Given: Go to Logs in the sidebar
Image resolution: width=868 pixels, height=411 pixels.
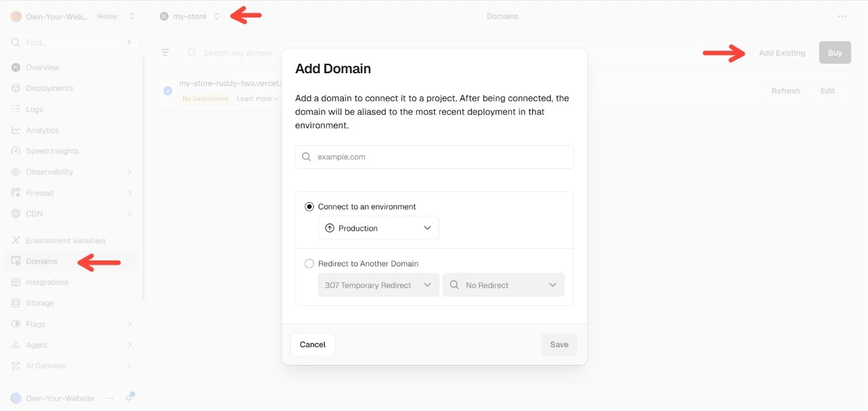Looking at the screenshot, I should coord(71,109).
